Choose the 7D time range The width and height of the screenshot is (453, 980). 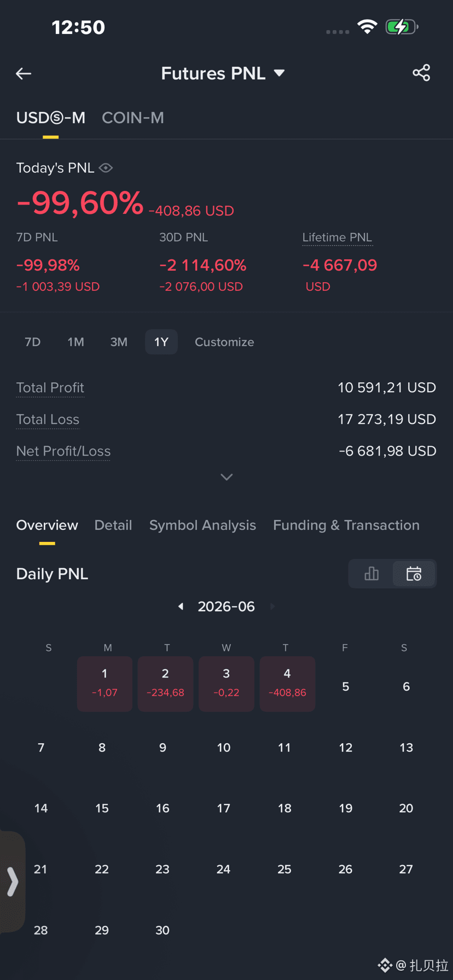point(33,342)
